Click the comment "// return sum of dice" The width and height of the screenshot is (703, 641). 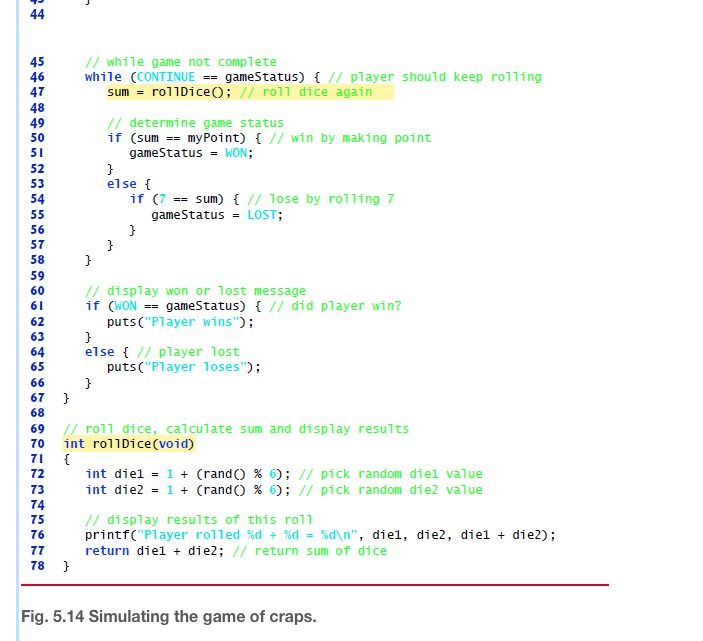tap(309, 551)
